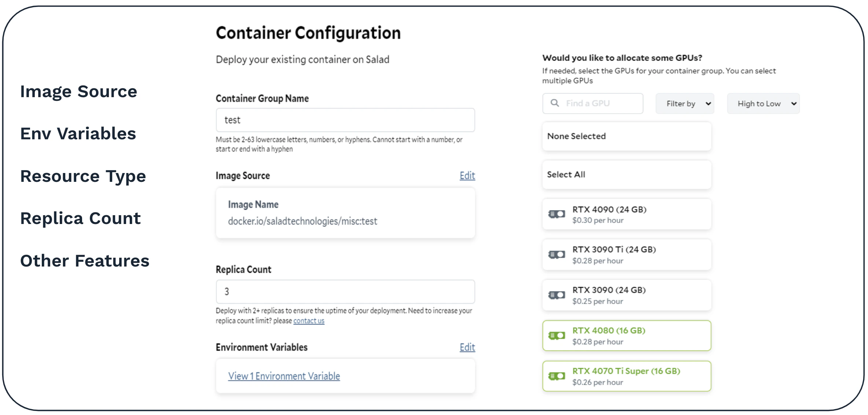The image size is (868, 415).
Task: Open the Filter by dropdown
Action: point(685,104)
